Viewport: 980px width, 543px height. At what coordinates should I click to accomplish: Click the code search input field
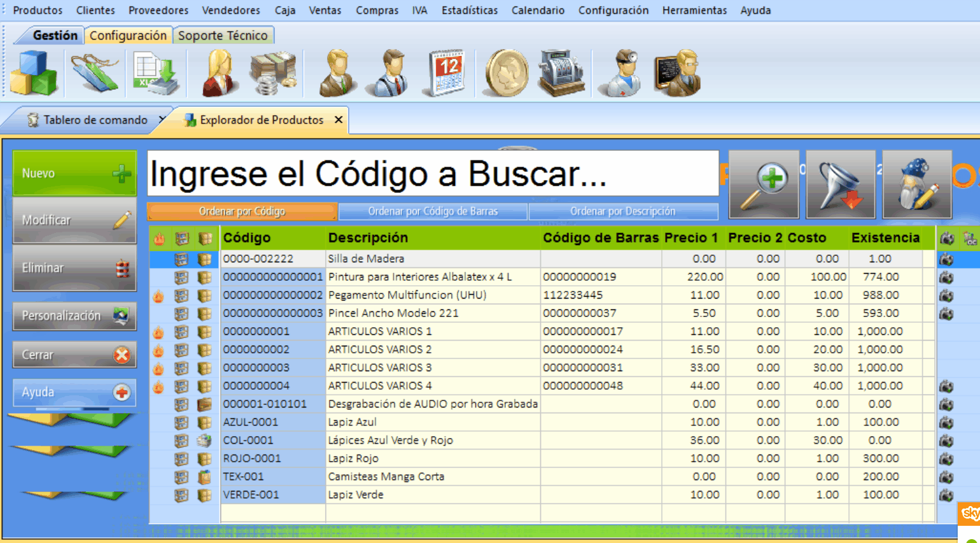coord(433,173)
